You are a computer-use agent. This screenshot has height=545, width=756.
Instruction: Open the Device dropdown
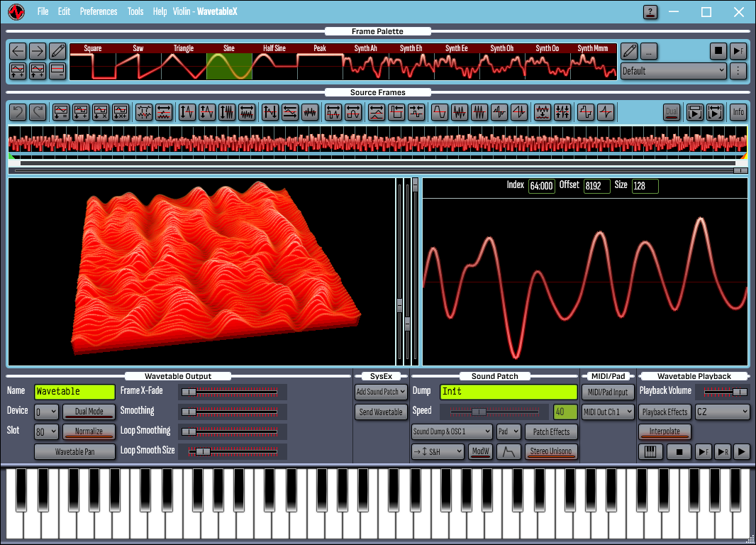tap(46, 412)
